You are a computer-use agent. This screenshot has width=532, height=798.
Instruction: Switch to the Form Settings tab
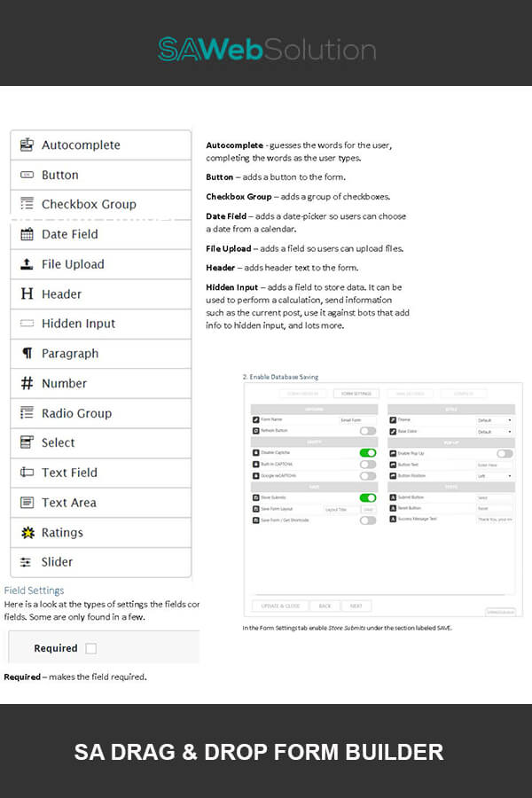point(356,393)
